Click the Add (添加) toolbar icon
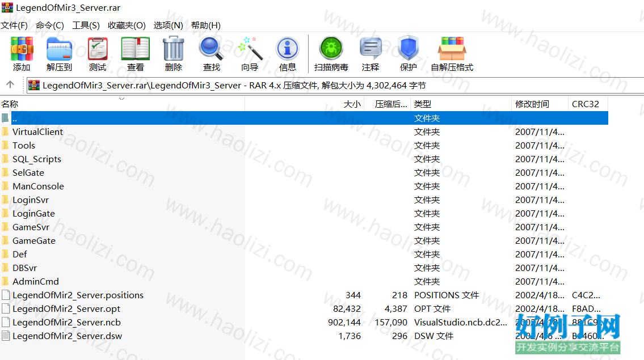Screen dimensions: 644x360 coord(22,48)
